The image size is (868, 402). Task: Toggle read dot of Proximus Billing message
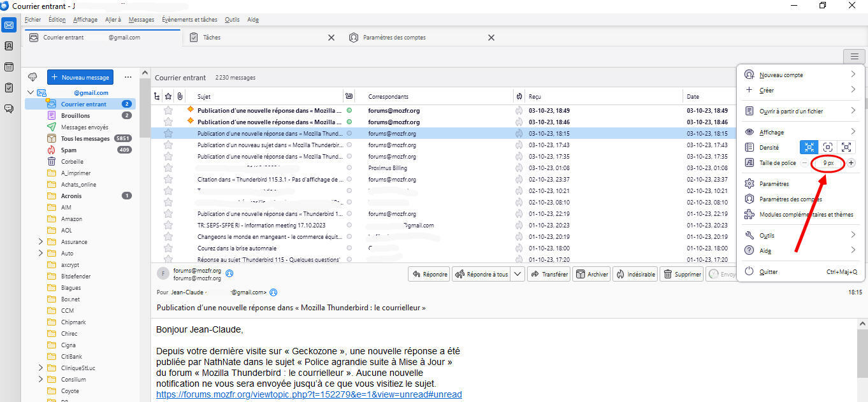[x=349, y=168]
